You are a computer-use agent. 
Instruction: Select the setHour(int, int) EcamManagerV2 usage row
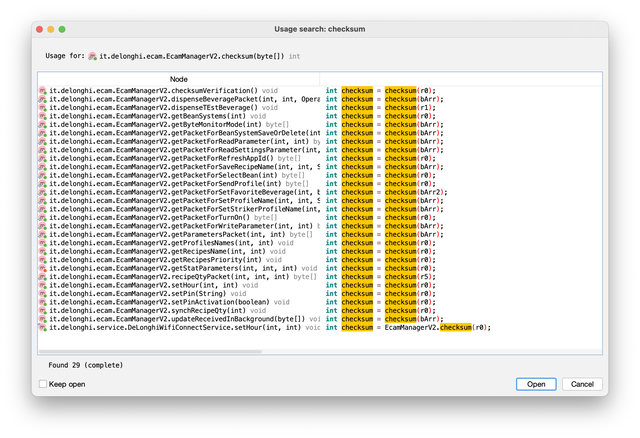[x=320, y=285]
